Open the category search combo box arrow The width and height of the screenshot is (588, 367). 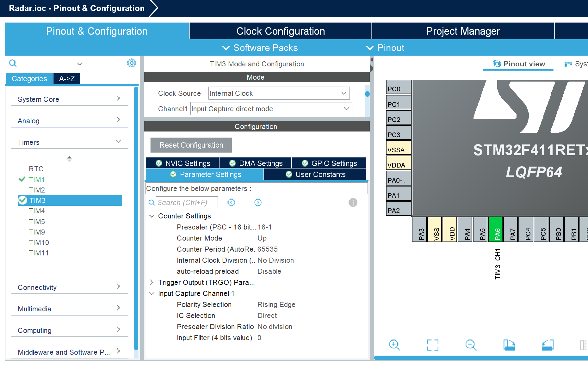point(80,64)
